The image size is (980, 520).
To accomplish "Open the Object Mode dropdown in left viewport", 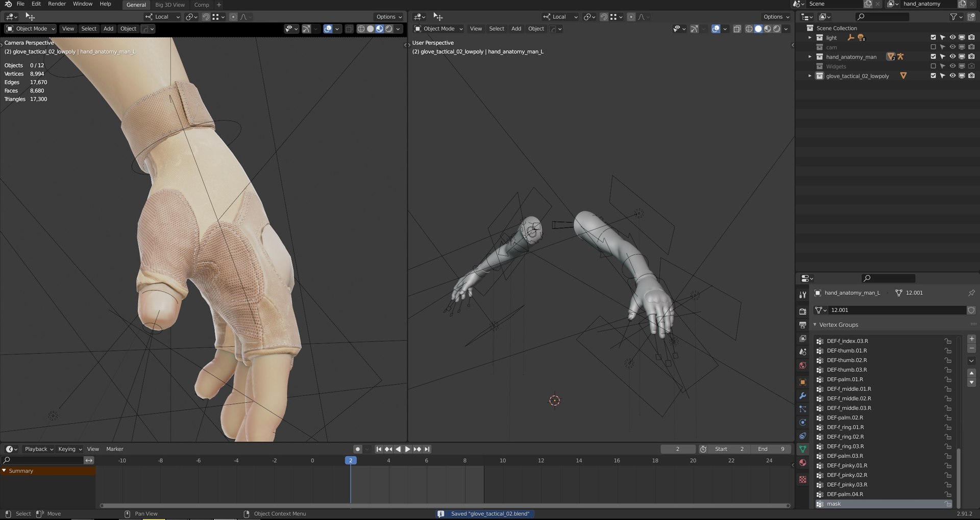I will [31, 29].
